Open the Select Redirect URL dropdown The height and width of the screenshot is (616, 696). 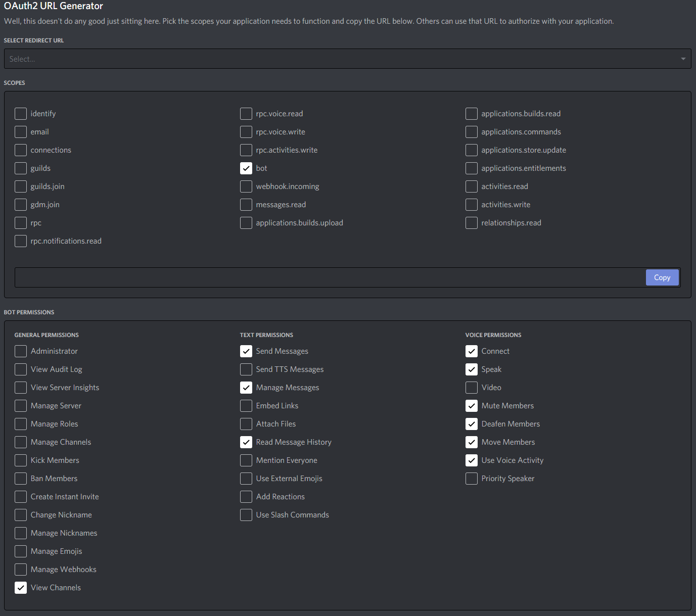point(348,59)
